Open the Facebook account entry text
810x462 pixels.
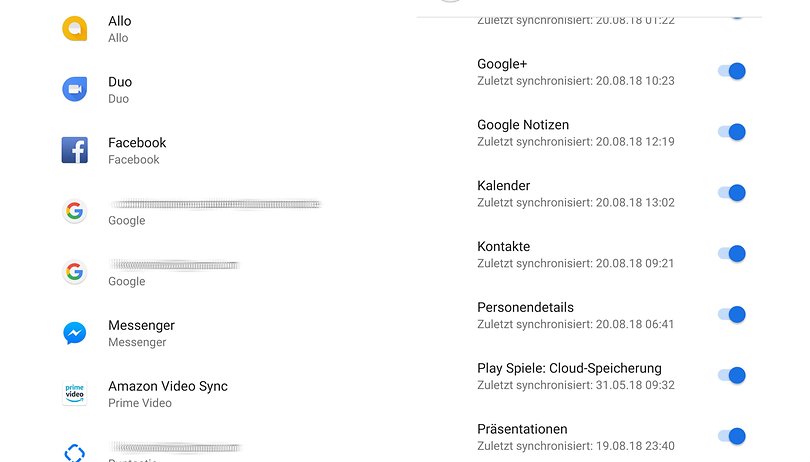coord(137,143)
